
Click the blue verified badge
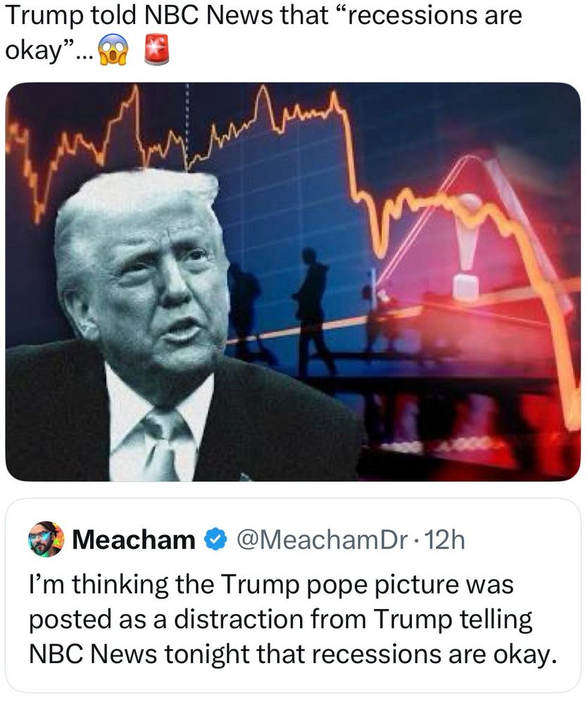click(216, 540)
